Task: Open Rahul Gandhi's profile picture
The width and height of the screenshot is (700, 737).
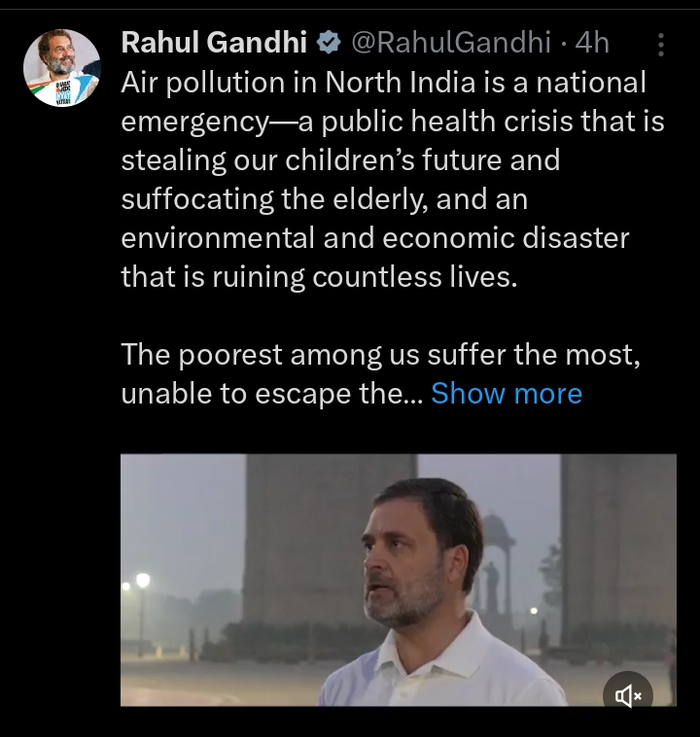Action: pyautogui.click(x=62, y=68)
